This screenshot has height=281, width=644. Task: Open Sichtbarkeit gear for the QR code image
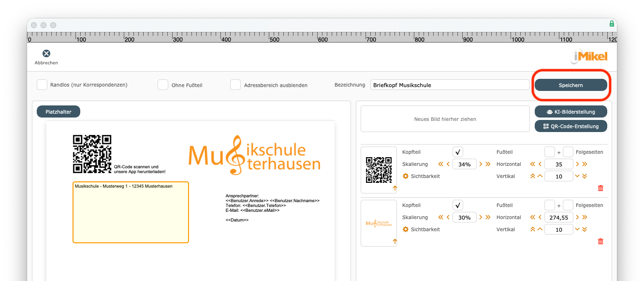pos(406,176)
